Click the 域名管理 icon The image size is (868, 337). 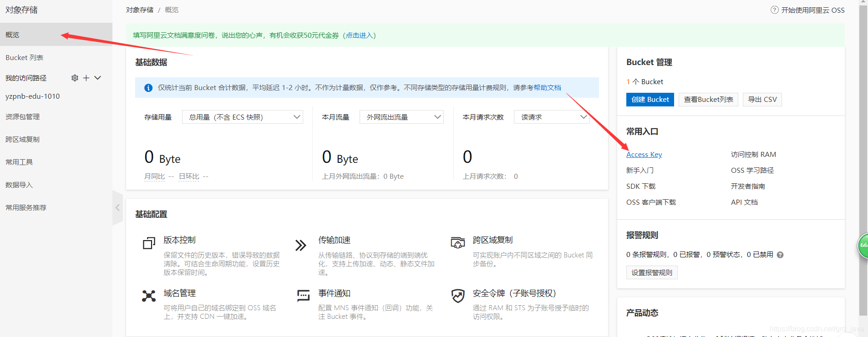click(x=149, y=296)
